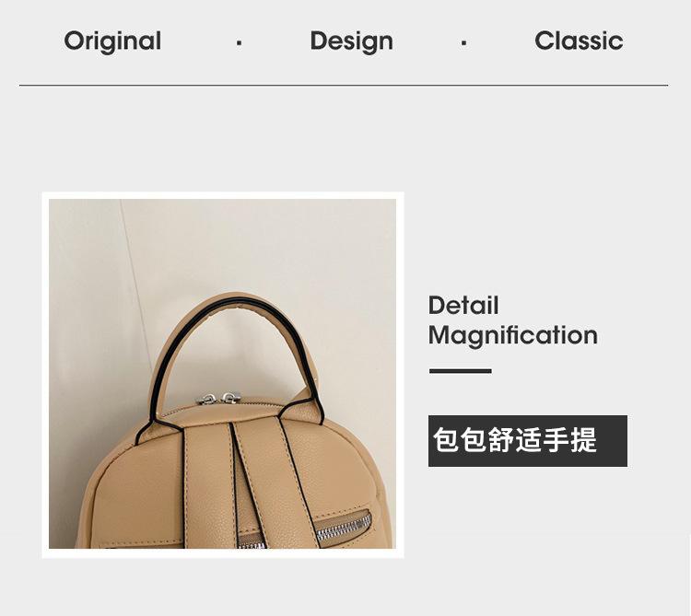691x616 pixels.
Task: Click the silver zipper on lower pocket
Action: (344, 528)
